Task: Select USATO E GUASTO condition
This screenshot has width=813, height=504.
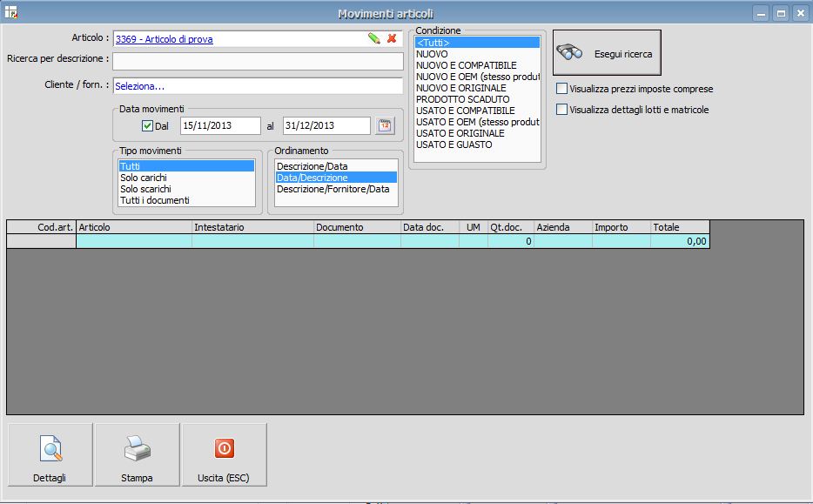Action: 477,144
